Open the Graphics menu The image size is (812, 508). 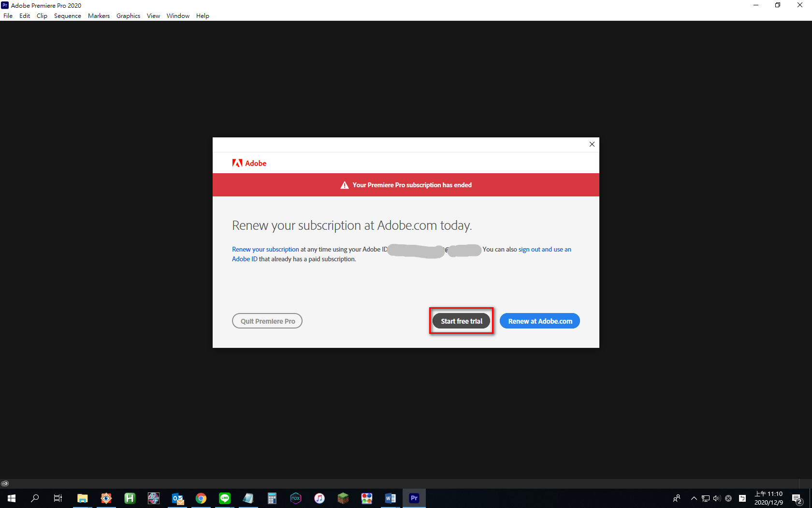pos(128,15)
